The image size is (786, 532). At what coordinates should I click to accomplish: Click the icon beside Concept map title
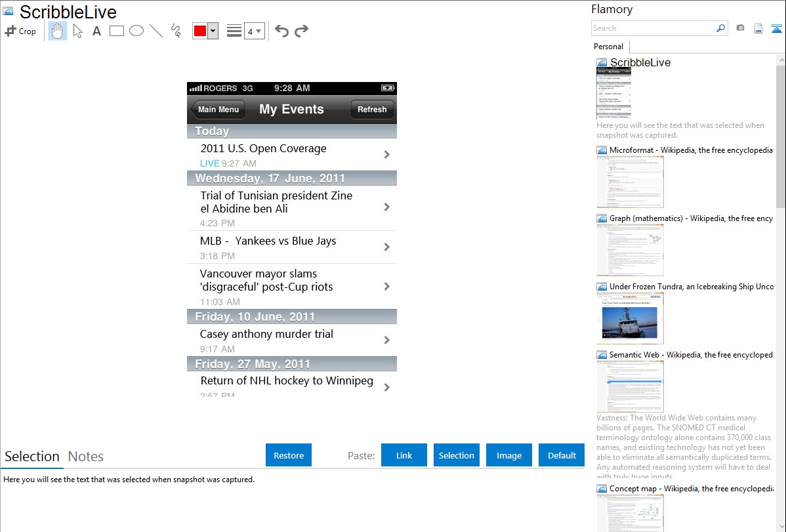pyautogui.click(x=602, y=488)
